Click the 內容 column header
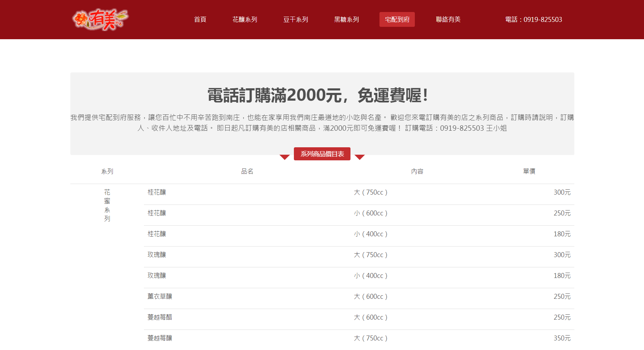This screenshot has height=350, width=644. point(417,171)
